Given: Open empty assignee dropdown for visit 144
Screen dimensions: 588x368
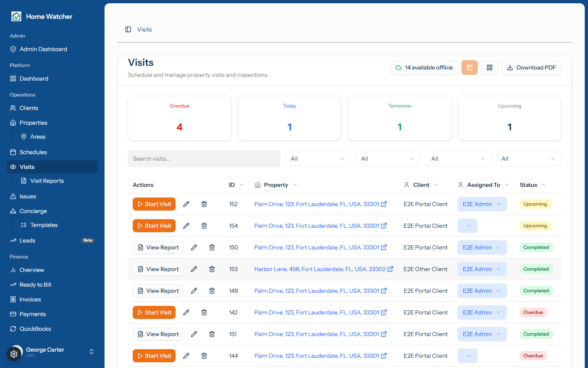Looking at the screenshot, I should click(x=468, y=356).
